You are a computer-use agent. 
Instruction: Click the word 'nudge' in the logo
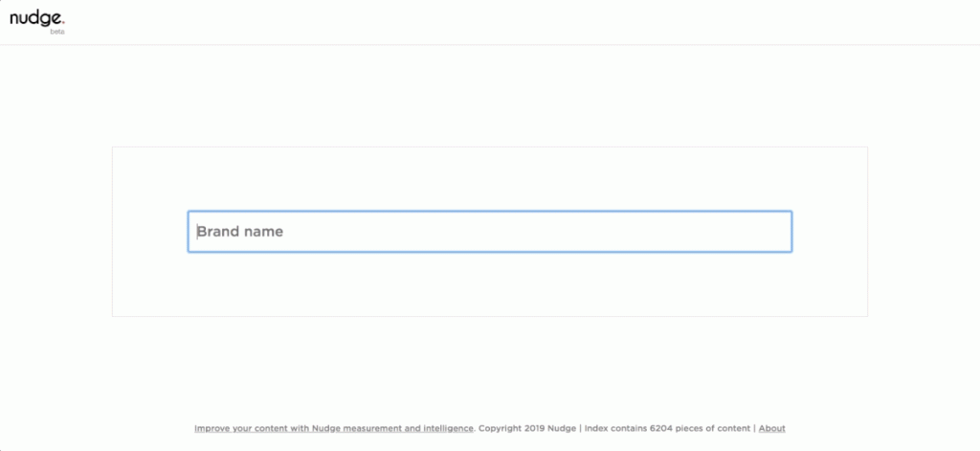click(x=34, y=18)
